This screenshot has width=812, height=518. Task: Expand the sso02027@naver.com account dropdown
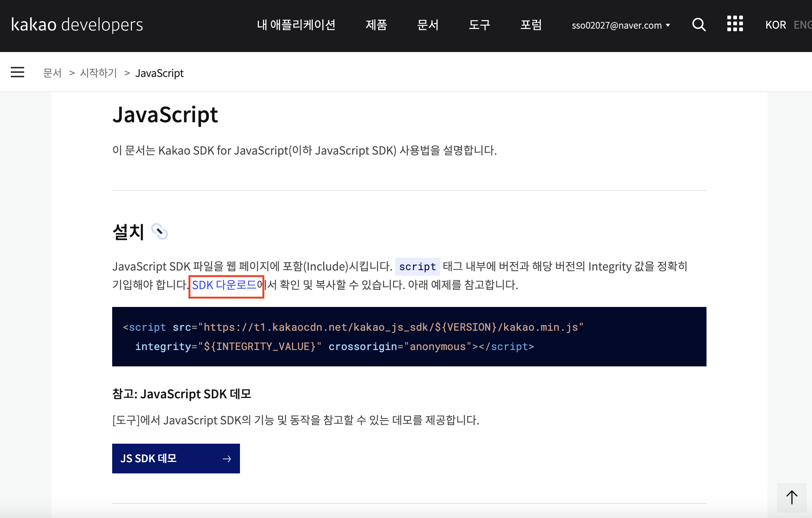tap(621, 25)
